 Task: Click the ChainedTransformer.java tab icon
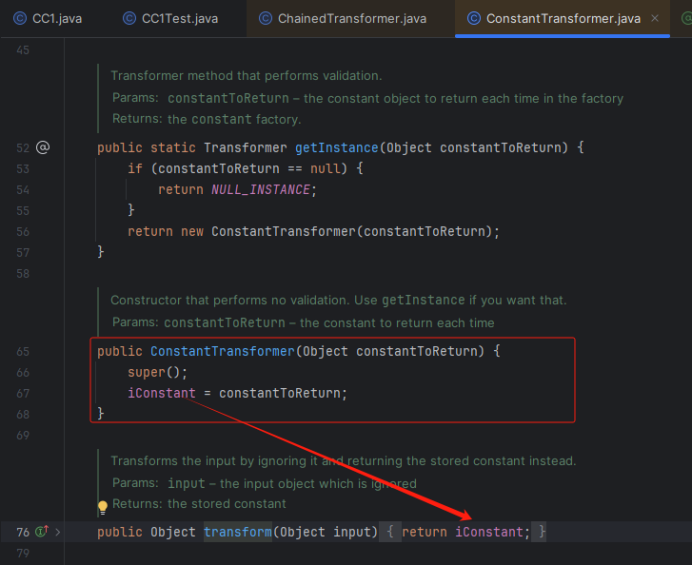[x=265, y=18]
